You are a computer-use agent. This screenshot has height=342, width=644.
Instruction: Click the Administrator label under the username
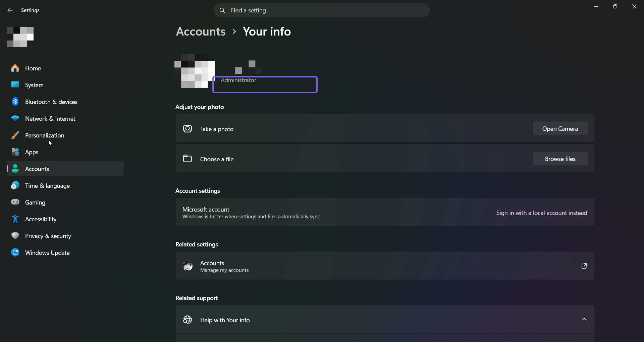(238, 80)
